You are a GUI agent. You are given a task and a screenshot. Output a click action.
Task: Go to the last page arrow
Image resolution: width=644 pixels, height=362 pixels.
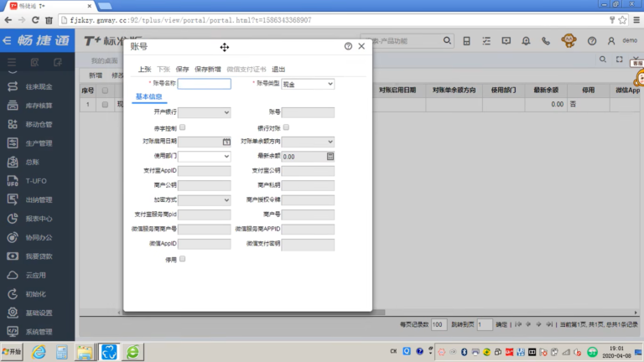(549, 324)
